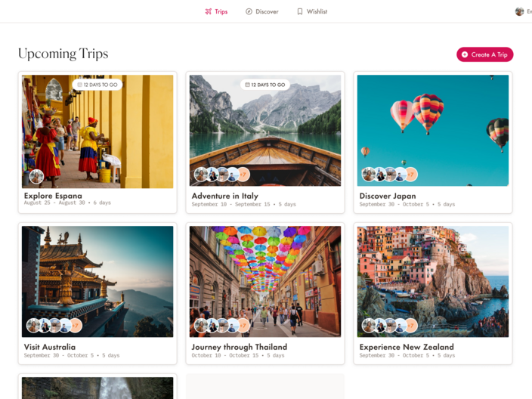This screenshot has height=399, width=532.
Task: Open the Journey through Thailand umbrella photo
Action: click(265, 282)
